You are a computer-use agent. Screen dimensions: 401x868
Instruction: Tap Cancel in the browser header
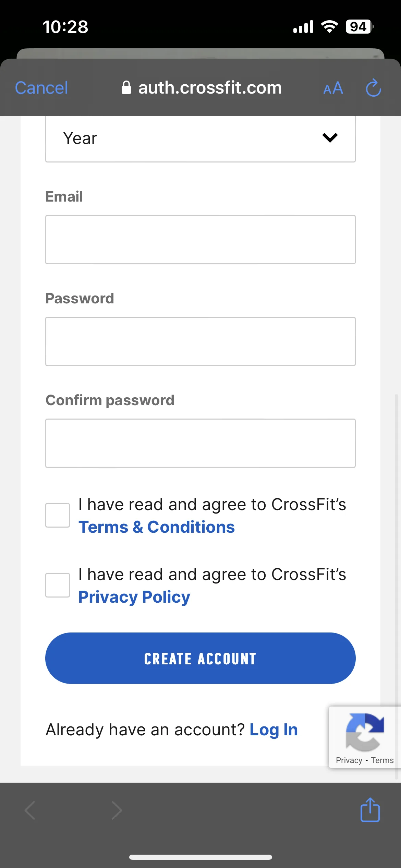coord(41,88)
